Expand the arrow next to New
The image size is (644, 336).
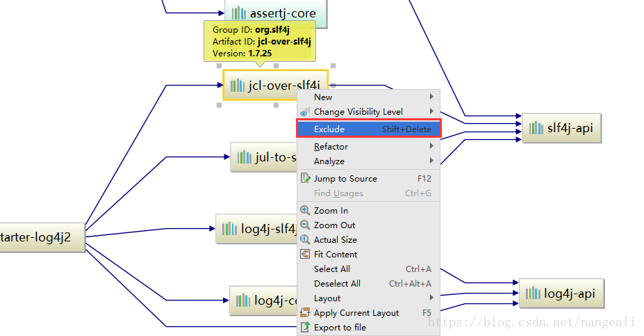(431, 97)
